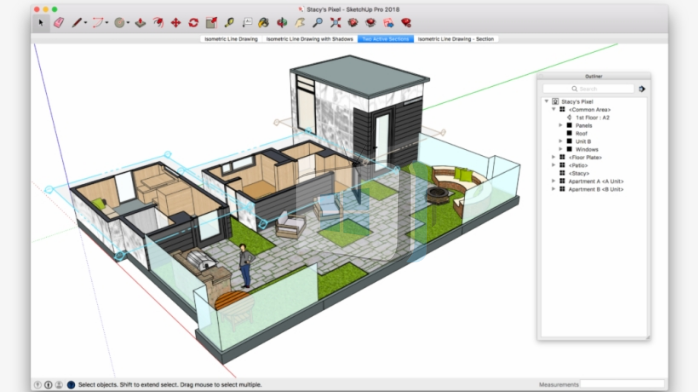
Task: Expand the Panels group
Action: click(x=561, y=125)
